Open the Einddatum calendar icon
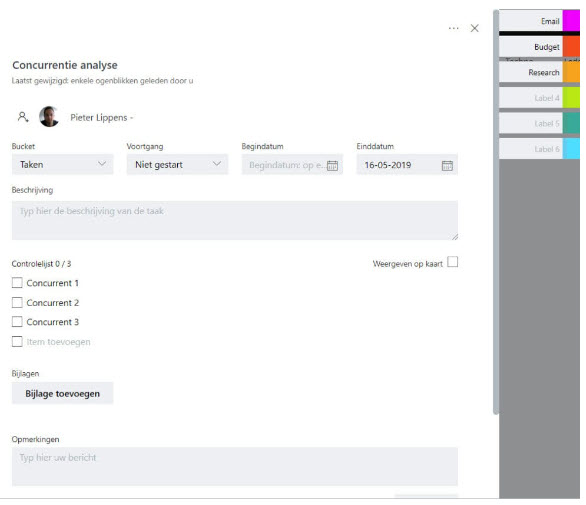Screen dimensions: 586x505 pyautogui.click(x=447, y=165)
